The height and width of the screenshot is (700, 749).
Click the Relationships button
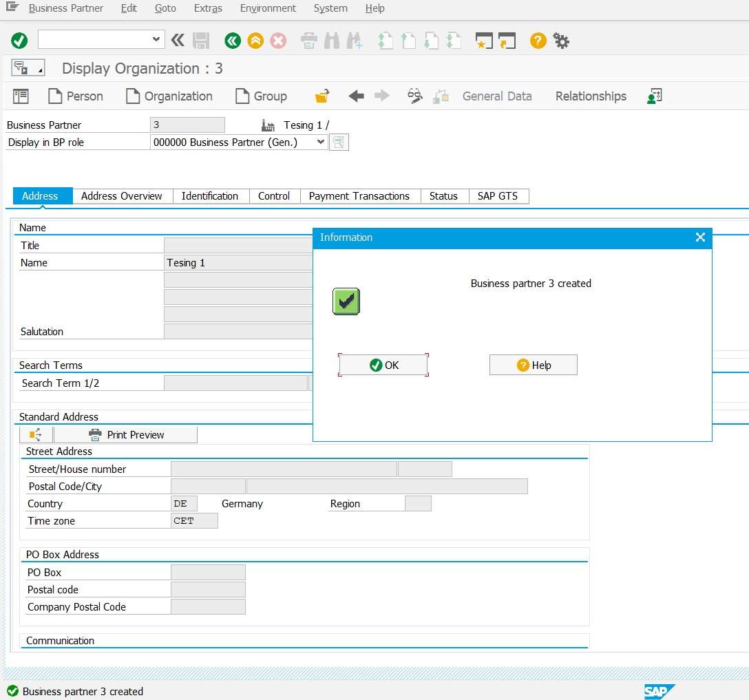pos(591,96)
